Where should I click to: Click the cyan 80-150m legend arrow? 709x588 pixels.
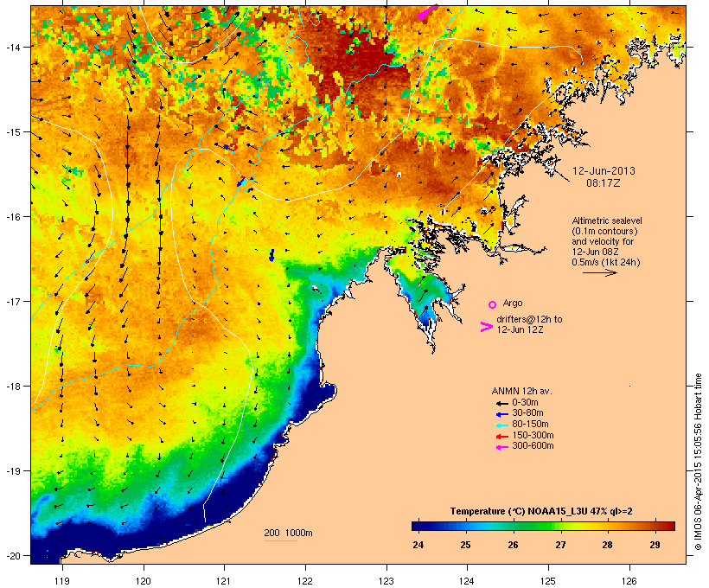point(501,425)
